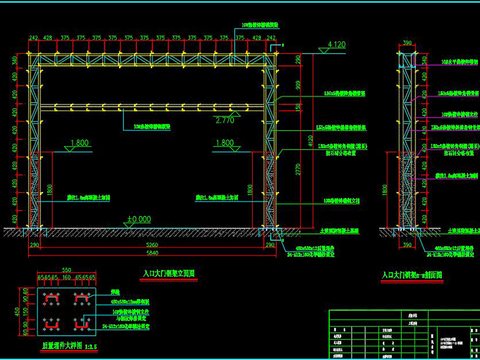The height and width of the screenshot is (360, 480).
Task: Select the vertical 2770 dimension text
Action: [298, 169]
